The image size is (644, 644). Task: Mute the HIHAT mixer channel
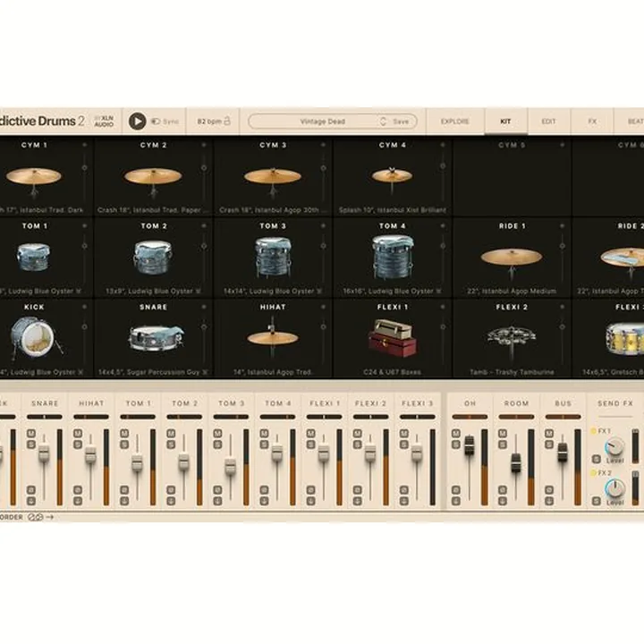coord(78,433)
